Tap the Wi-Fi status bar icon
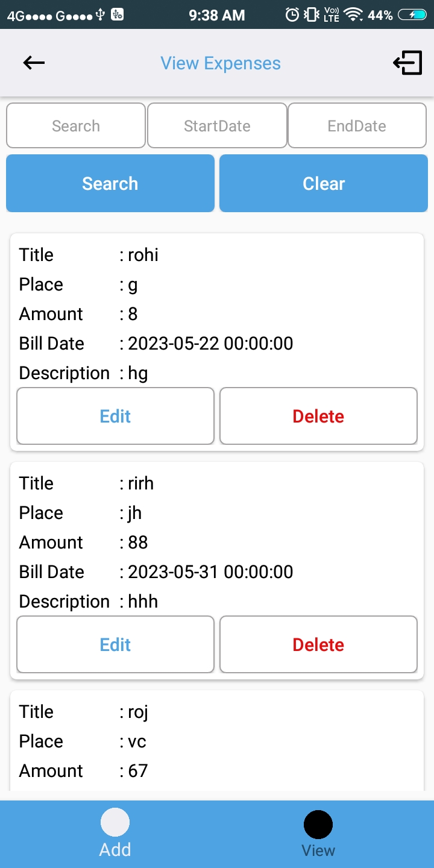The image size is (434, 868). (x=354, y=15)
